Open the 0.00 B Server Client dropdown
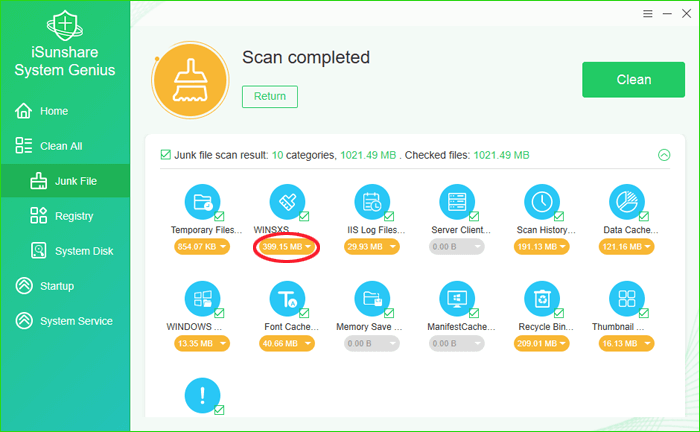Image resolution: width=700 pixels, height=432 pixels. click(456, 247)
